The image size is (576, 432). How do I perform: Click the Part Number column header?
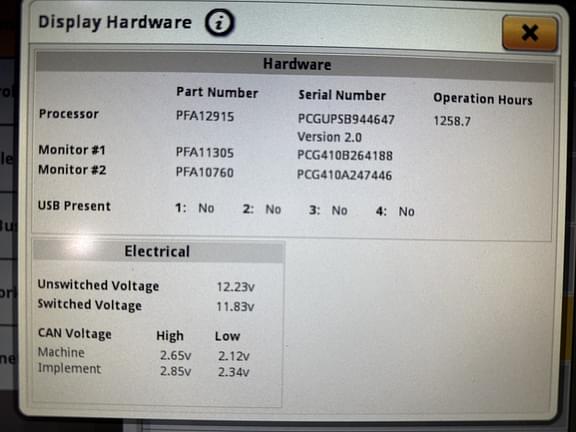pyautogui.click(x=217, y=93)
